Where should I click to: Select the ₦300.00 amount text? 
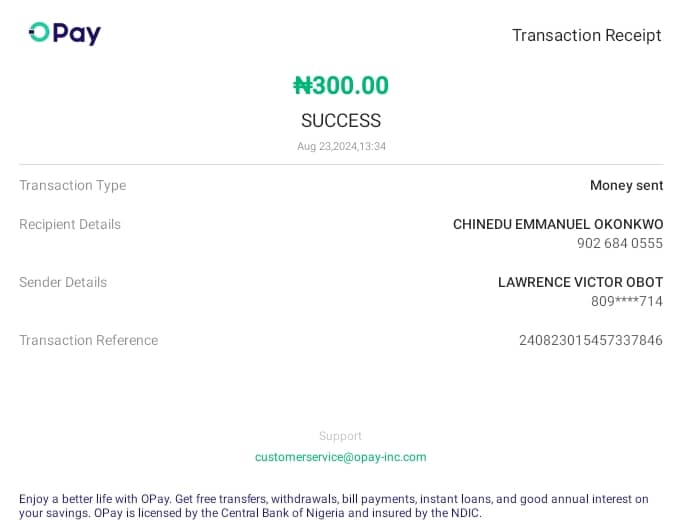341,86
